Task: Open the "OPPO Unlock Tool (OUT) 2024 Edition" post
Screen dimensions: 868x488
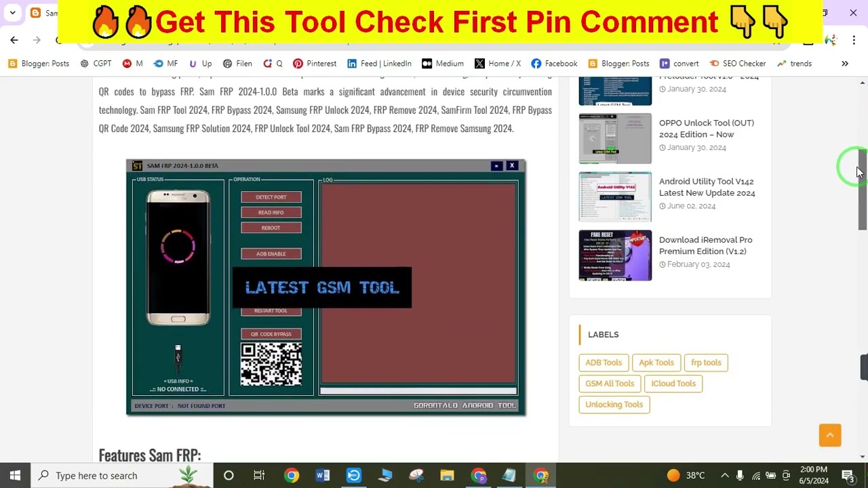Action: tap(707, 129)
